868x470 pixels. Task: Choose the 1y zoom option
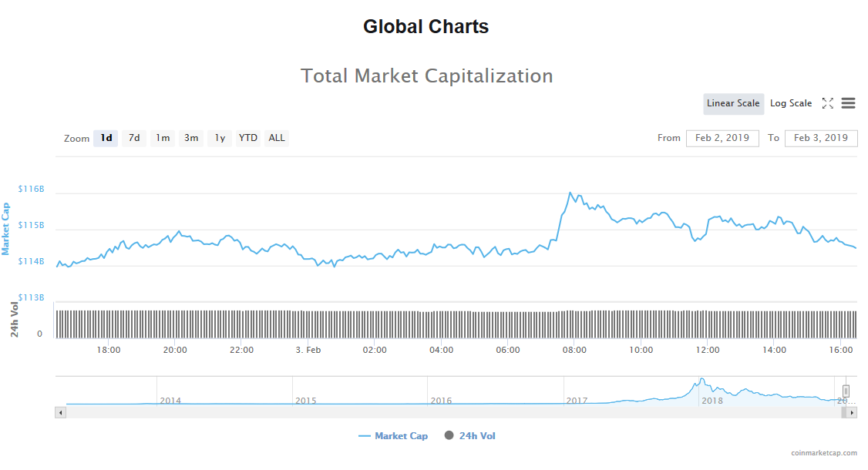(x=220, y=138)
